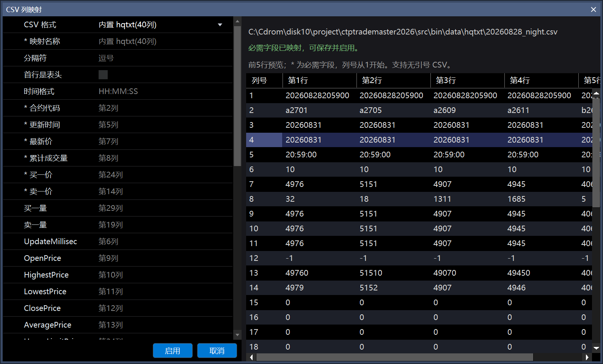Click the OpenPrice value 第9列
The image size is (603, 364).
108,258
